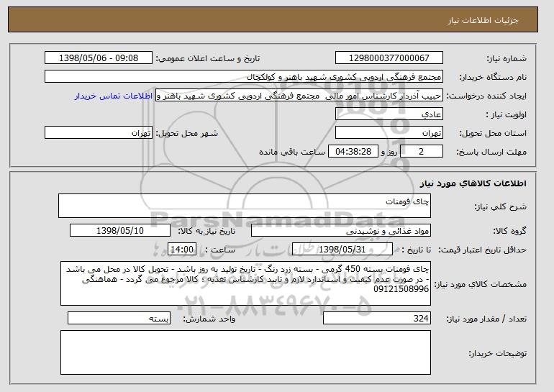Image resolution: width=554 pixels, height=392 pixels.
Task: Select the price validity date field 1398/05/31
Action: click(342, 250)
